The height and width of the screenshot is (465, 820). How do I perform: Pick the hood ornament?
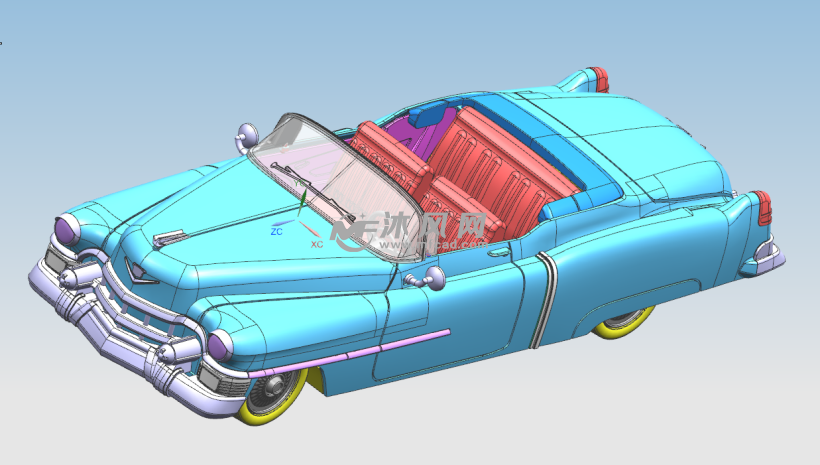(171, 237)
